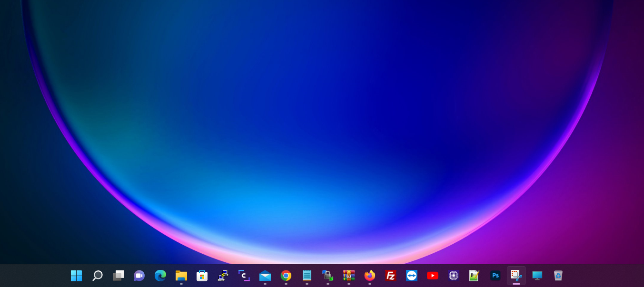Screen dimensions: 644x287
Task: Launch Adobe Photoshop
Action: point(495,276)
